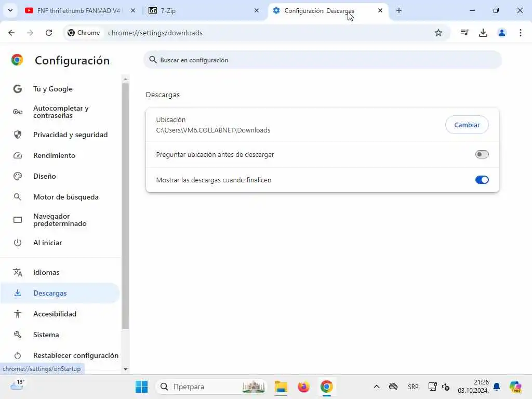The width and height of the screenshot is (532, 399).
Task: Open Privacidad y seguridad section
Action: point(70,135)
